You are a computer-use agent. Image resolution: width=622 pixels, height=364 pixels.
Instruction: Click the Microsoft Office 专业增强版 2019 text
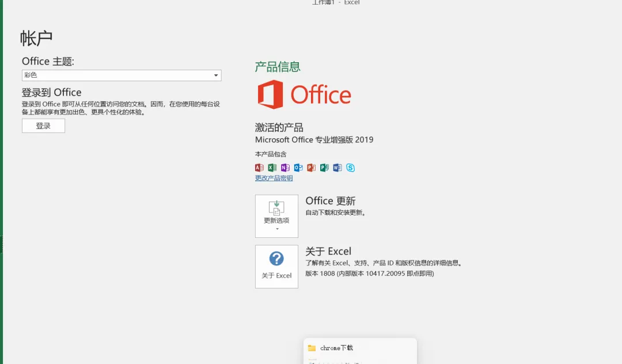[x=314, y=139]
